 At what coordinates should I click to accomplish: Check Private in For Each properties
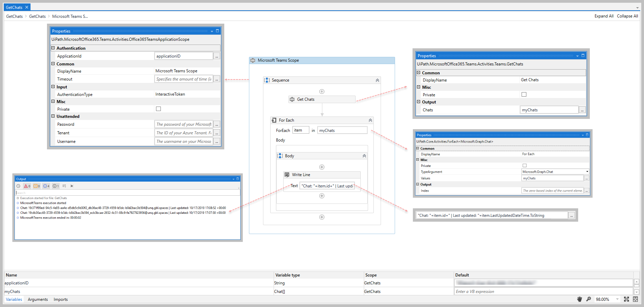click(524, 165)
